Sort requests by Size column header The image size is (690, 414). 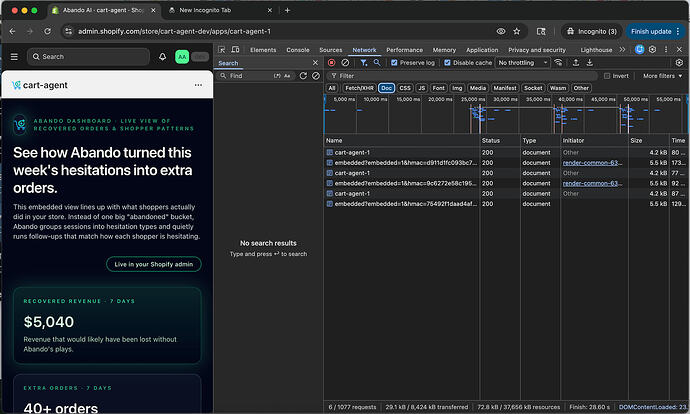(x=649, y=140)
